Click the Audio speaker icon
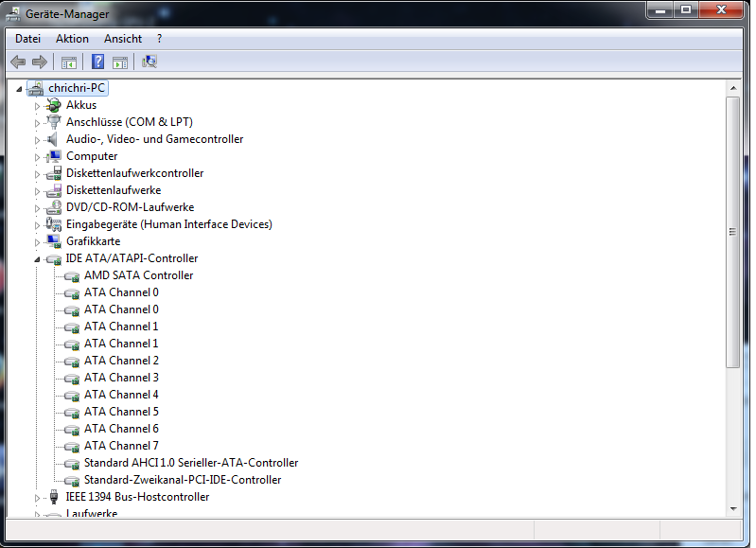The height and width of the screenshot is (548, 756). 53,139
